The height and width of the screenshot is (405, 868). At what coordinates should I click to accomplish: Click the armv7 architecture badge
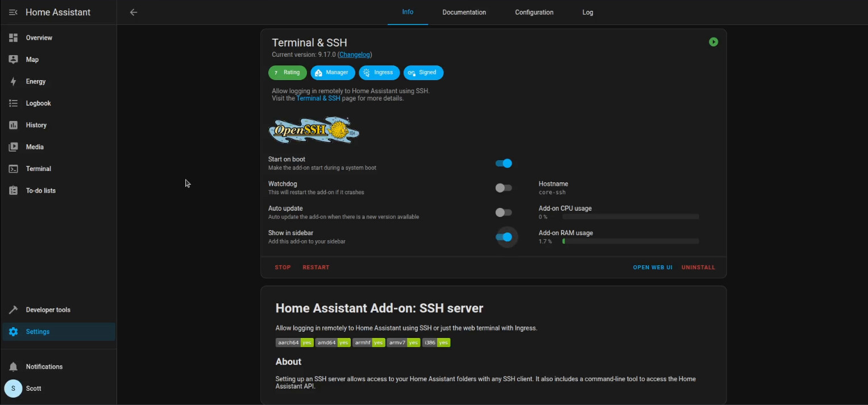[x=404, y=343]
